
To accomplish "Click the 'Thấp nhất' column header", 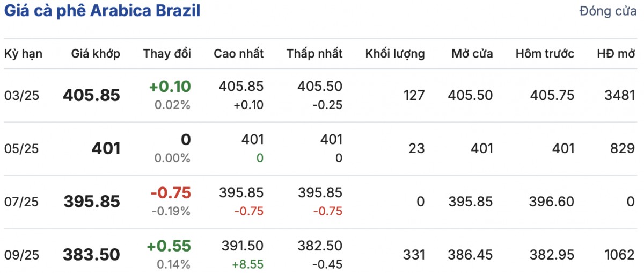I will pos(314,54).
